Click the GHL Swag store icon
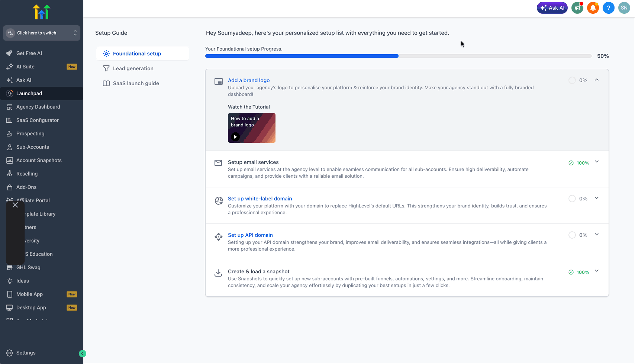Image resolution: width=635 pixels, height=364 pixels. (10, 267)
